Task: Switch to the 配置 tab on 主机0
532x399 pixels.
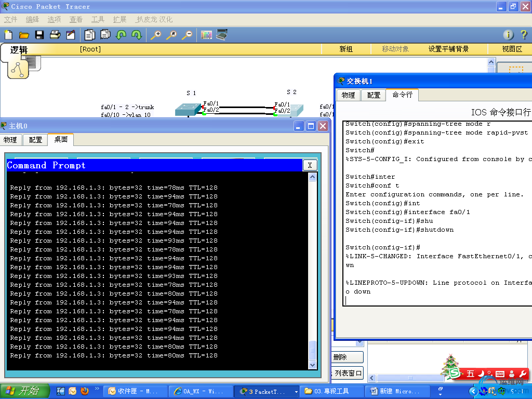Action: coord(35,140)
